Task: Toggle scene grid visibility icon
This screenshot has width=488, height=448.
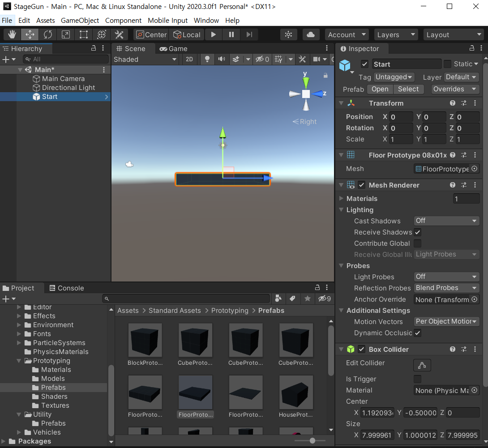Action: coord(278,59)
